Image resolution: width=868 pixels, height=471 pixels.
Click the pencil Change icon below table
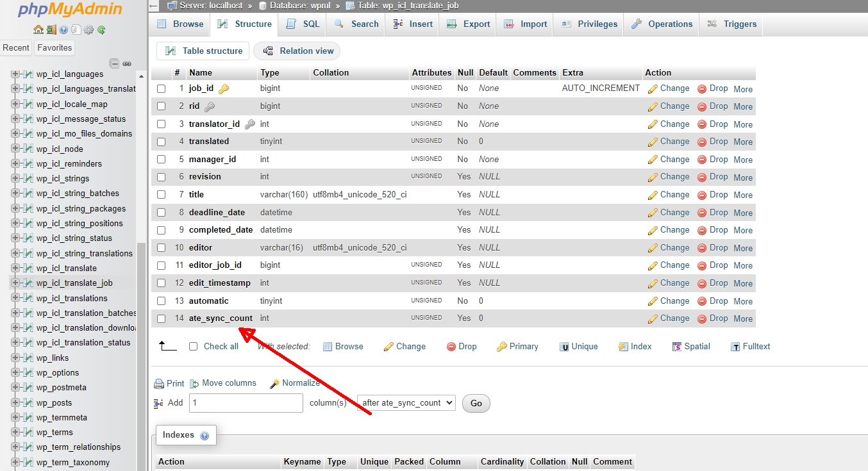point(388,347)
